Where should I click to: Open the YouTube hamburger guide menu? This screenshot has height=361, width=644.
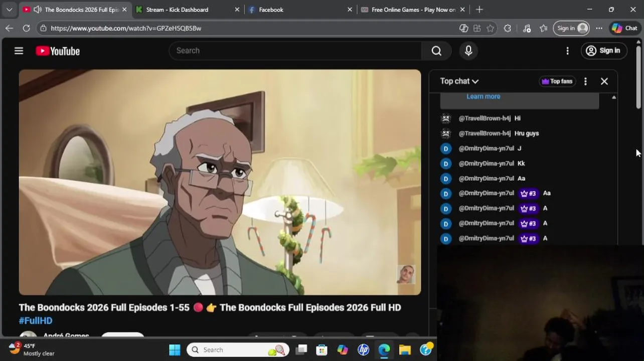coord(19,51)
